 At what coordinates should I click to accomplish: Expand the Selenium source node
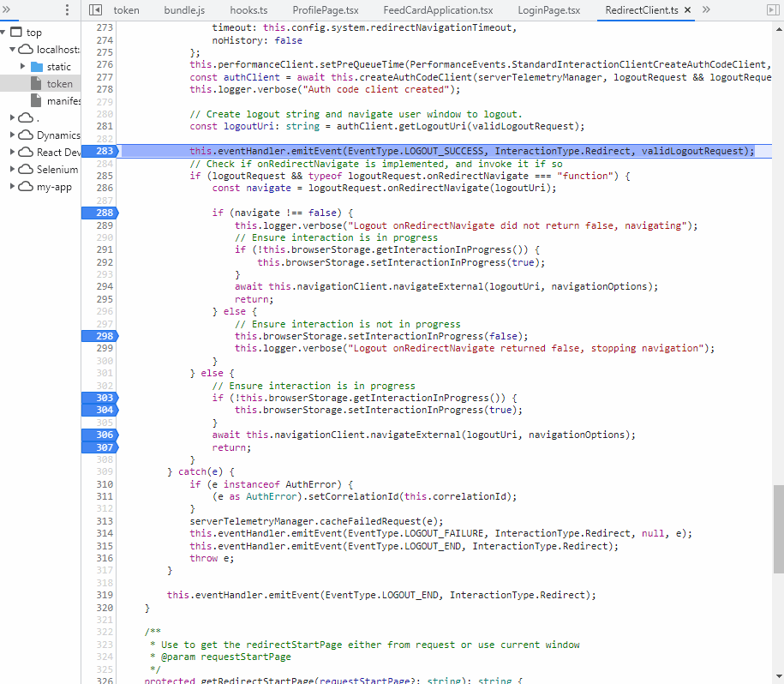coord(14,169)
